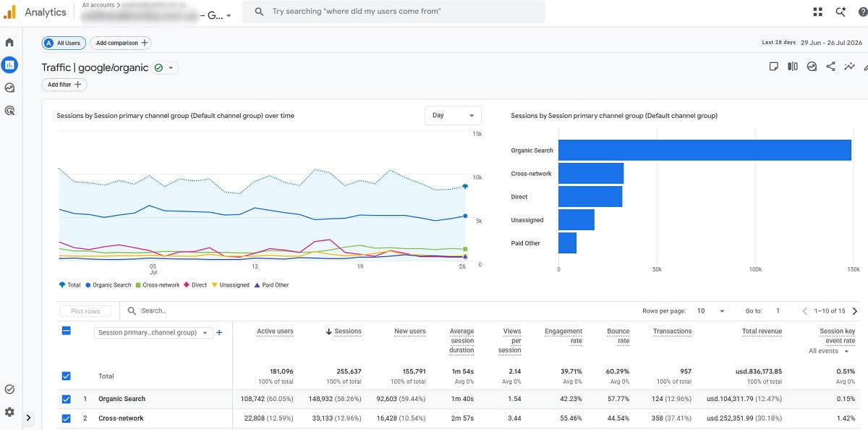Open the All events dropdown under Session key event rate
868x430 pixels.
click(828, 351)
